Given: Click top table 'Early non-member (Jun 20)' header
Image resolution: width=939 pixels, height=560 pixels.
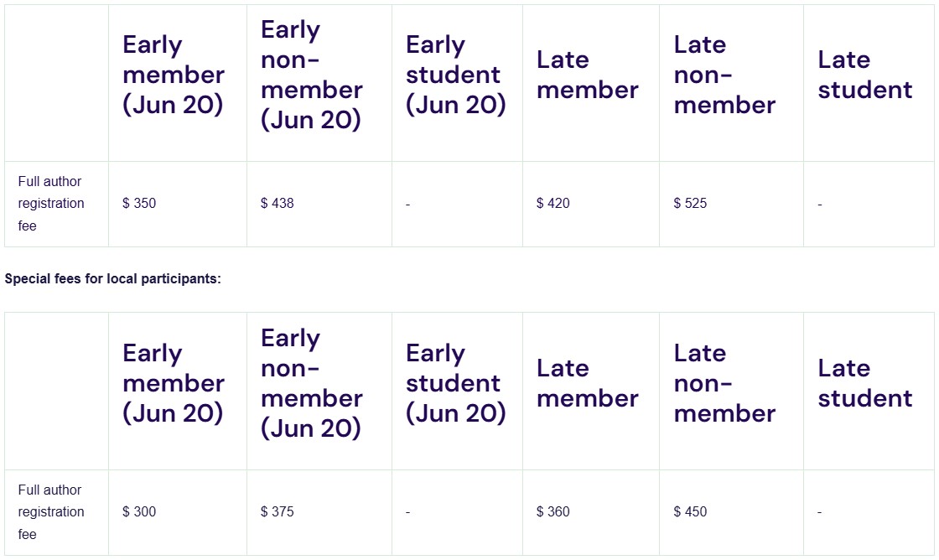Looking at the screenshot, I should tap(312, 75).
